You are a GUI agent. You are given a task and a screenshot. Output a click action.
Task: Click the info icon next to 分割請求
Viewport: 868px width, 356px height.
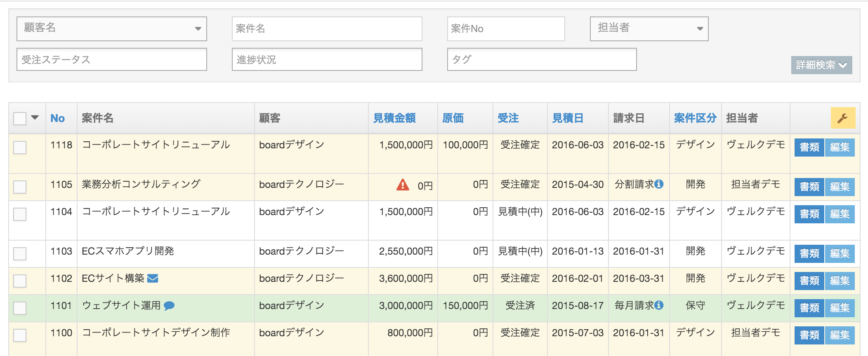tap(659, 184)
